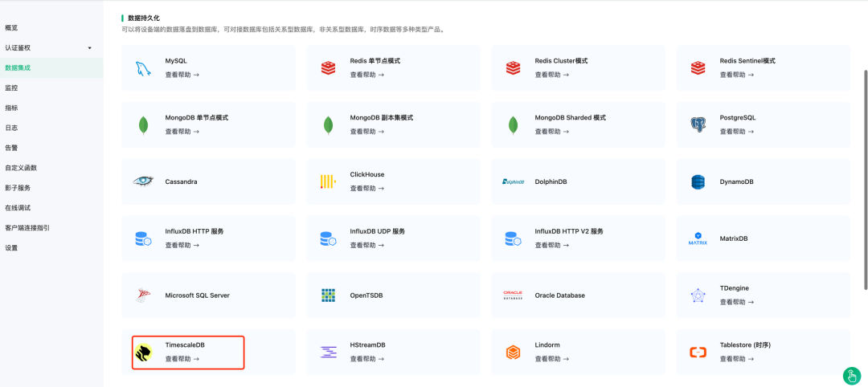
Task: Click the Oracle Database logo icon
Action: pyautogui.click(x=513, y=295)
